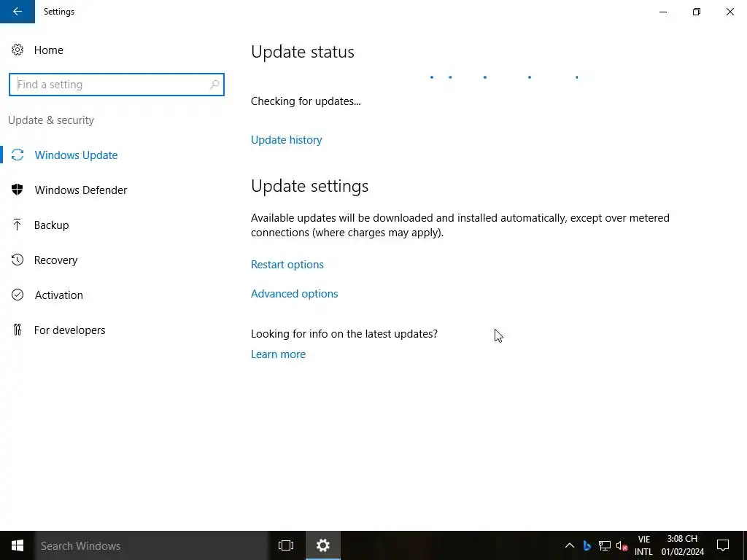
Task: Click the Home gear icon
Action: pos(18,50)
